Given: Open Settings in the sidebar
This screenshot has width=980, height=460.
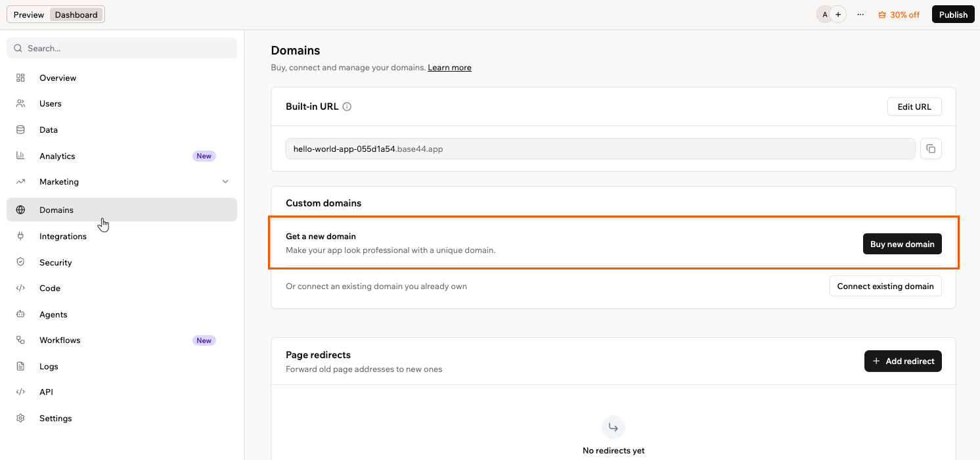Looking at the screenshot, I should [x=122, y=418].
